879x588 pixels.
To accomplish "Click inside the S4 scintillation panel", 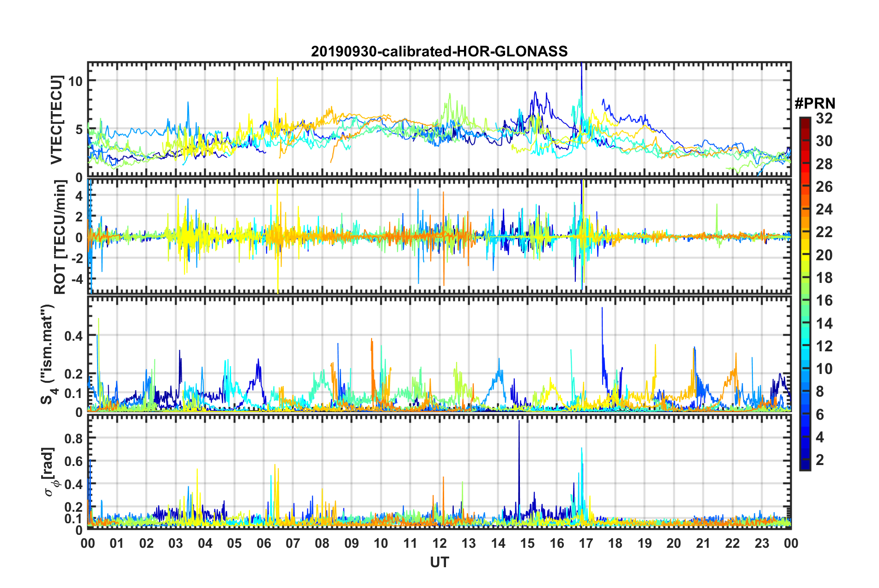I will click(x=439, y=354).
